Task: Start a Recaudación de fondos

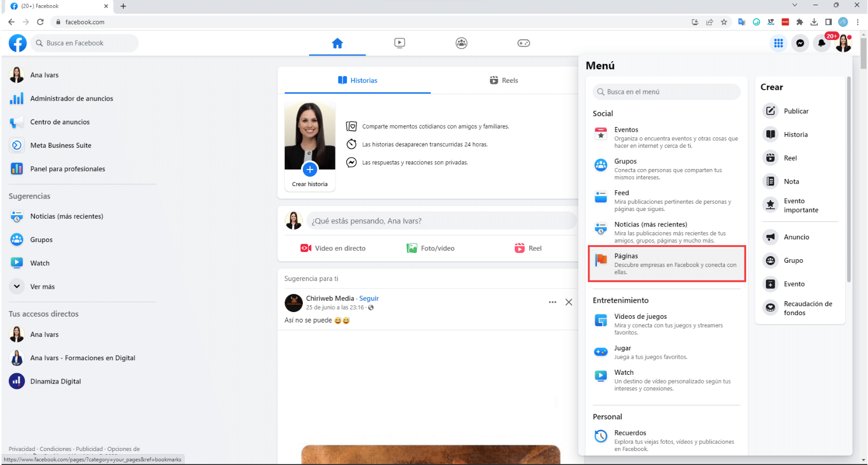Action: click(x=800, y=308)
